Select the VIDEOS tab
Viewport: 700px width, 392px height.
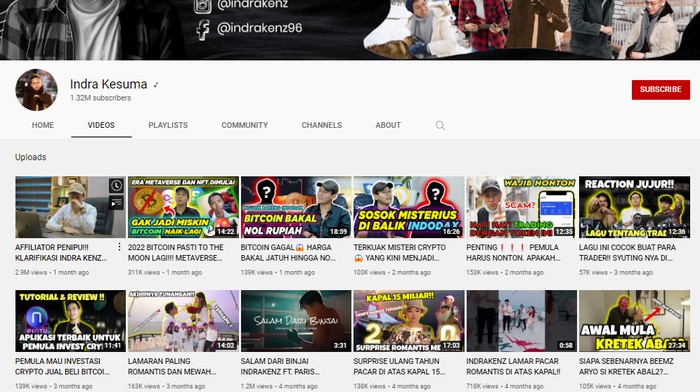tap(101, 125)
